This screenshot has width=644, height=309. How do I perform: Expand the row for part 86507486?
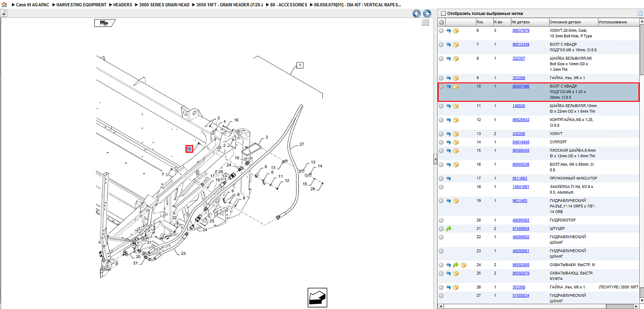pos(441,87)
